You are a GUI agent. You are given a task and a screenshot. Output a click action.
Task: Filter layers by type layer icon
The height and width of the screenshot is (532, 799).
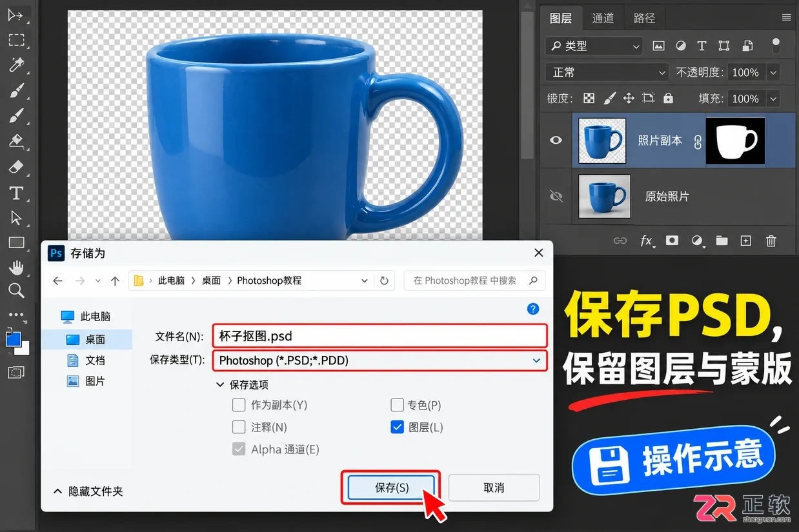702,46
